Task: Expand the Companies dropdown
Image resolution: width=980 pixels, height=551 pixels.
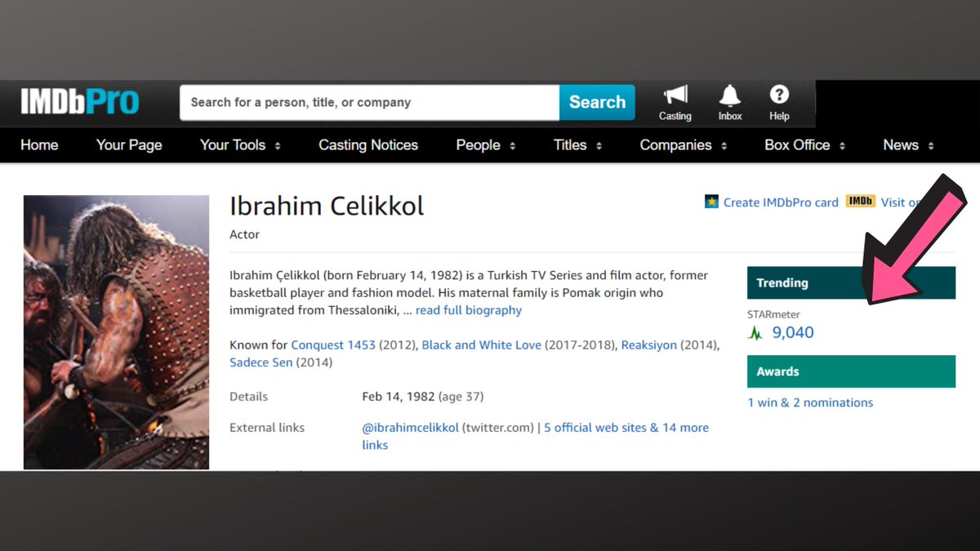Action: [x=684, y=144]
